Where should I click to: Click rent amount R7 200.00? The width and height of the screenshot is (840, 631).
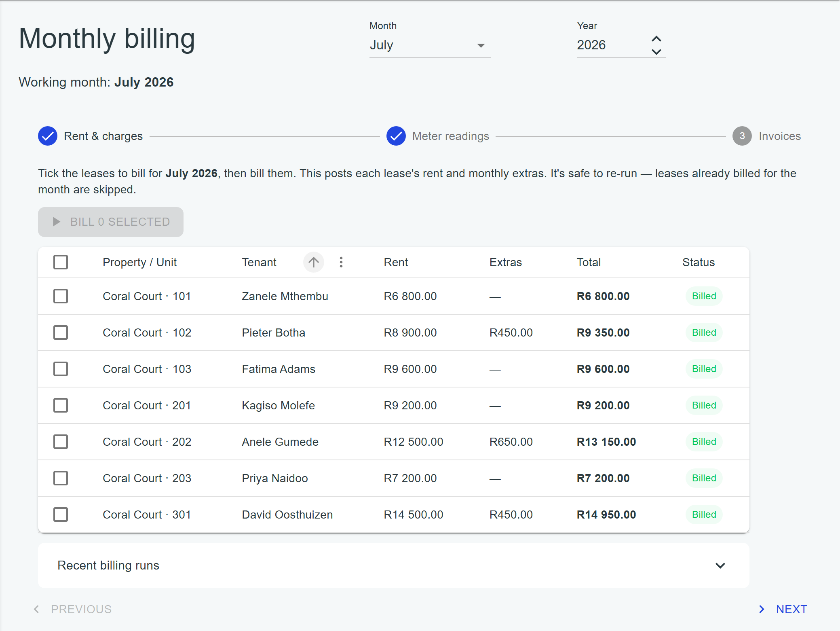pyautogui.click(x=410, y=478)
